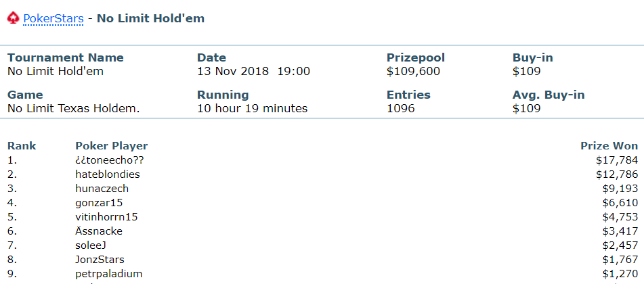
Task: Click the Rank column header
Action: point(22,146)
